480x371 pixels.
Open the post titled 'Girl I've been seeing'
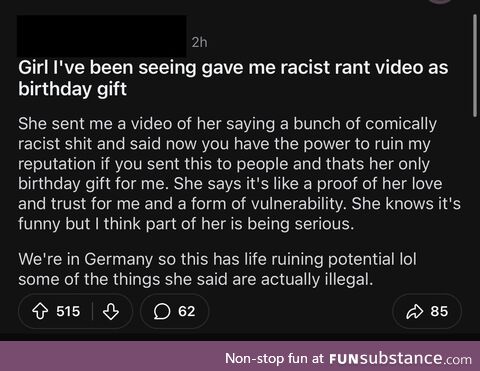(233, 78)
